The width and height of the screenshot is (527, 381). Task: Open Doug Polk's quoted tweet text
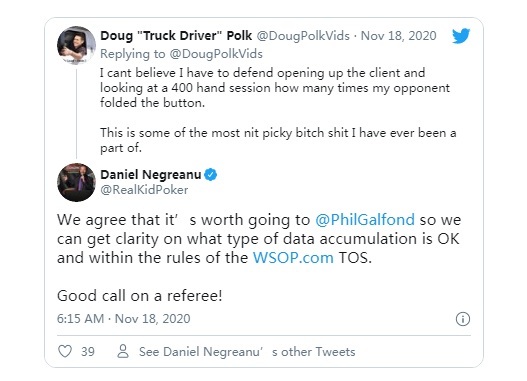click(x=278, y=110)
